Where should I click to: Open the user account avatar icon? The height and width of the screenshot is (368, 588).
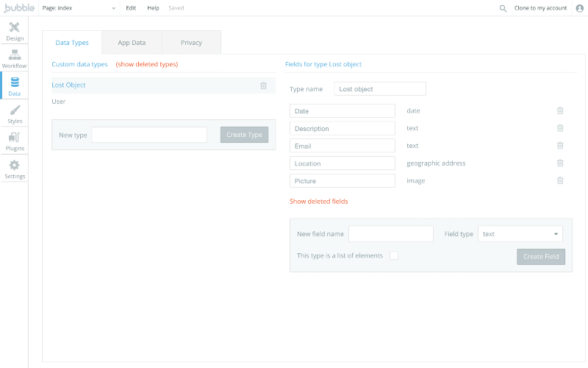[x=579, y=8]
